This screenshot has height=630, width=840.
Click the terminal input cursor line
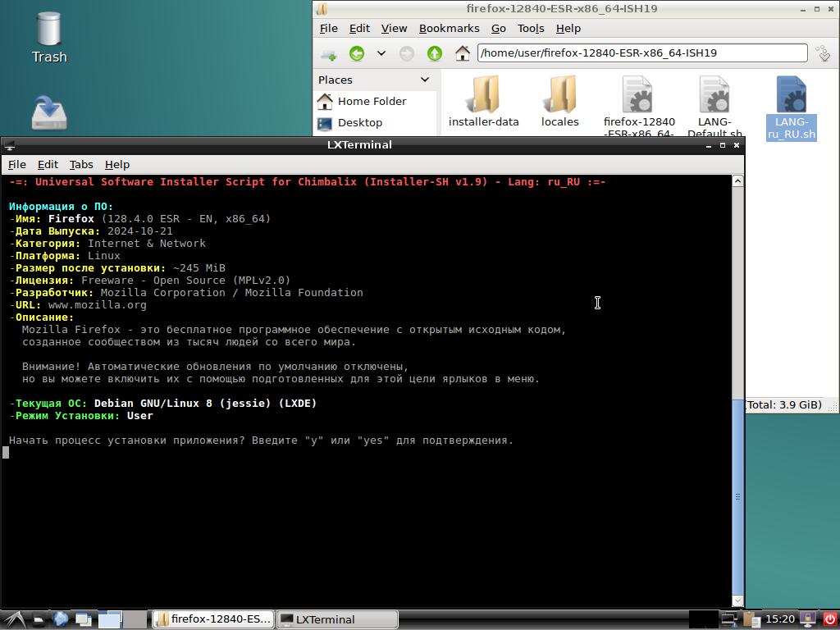6,453
